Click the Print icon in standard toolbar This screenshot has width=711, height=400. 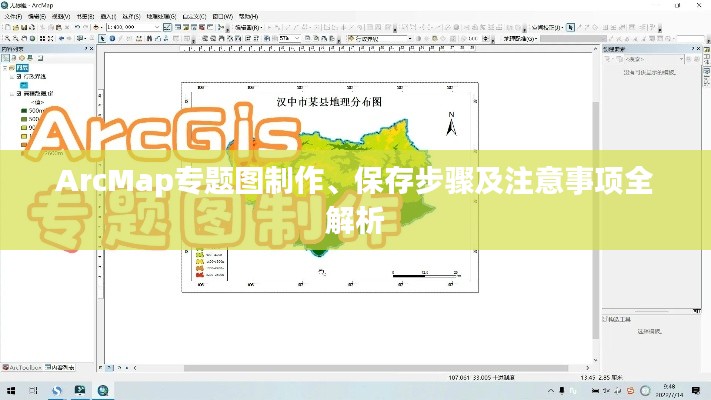[32, 28]
